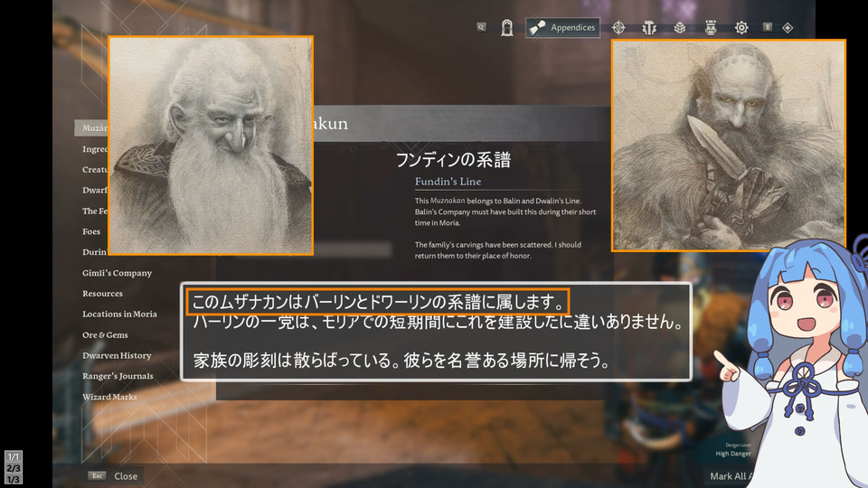Click the white-bearded dwarf portrait
Viewport: 868px width, 488px height.
pos(211,145)
